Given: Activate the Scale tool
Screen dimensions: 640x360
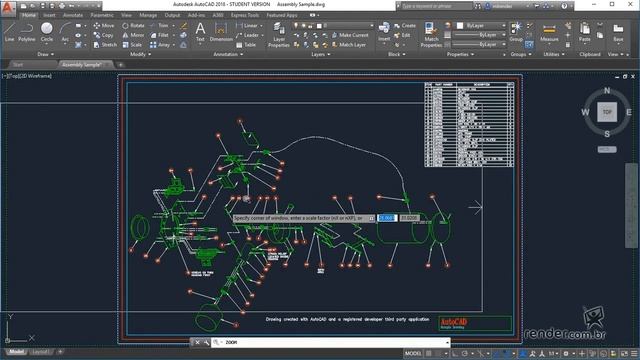Looking at the screenshot, I should point(132,44).
